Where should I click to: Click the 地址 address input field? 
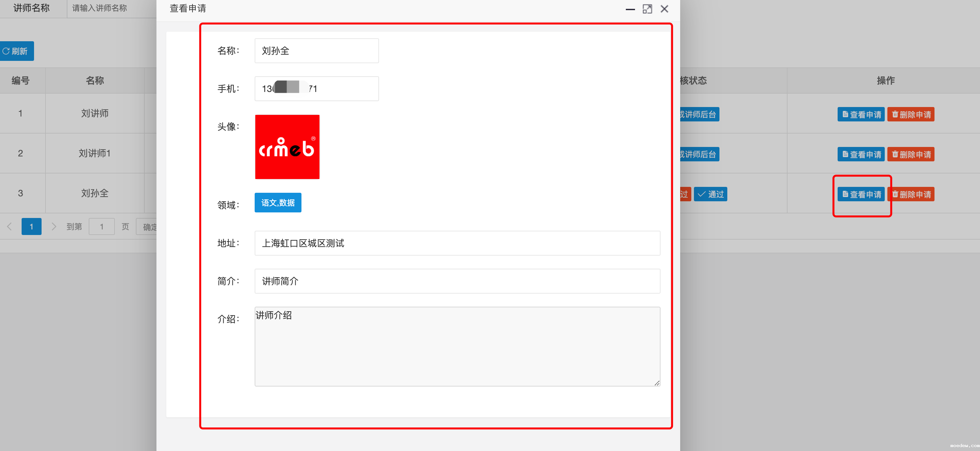click(x=457, y=243)
